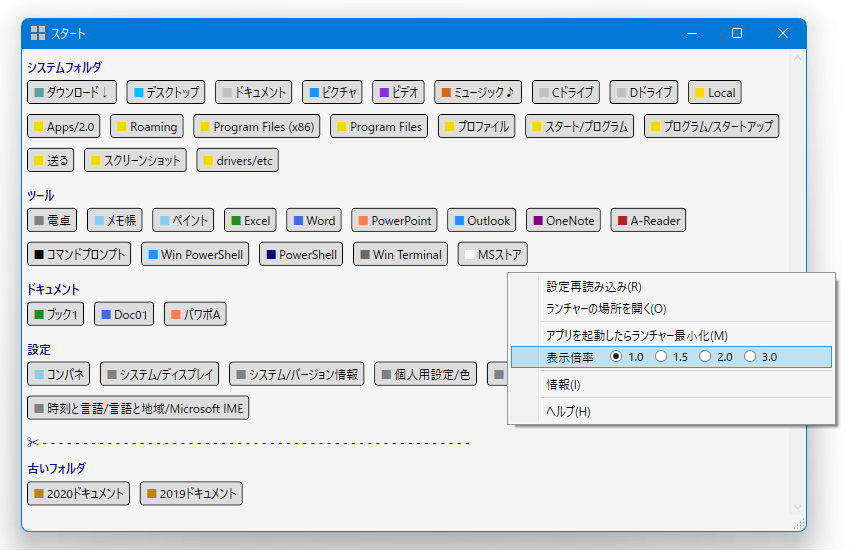Select display scale 1.5 radio
Viewport: 851px width, 551px height.
pos(661,357)
